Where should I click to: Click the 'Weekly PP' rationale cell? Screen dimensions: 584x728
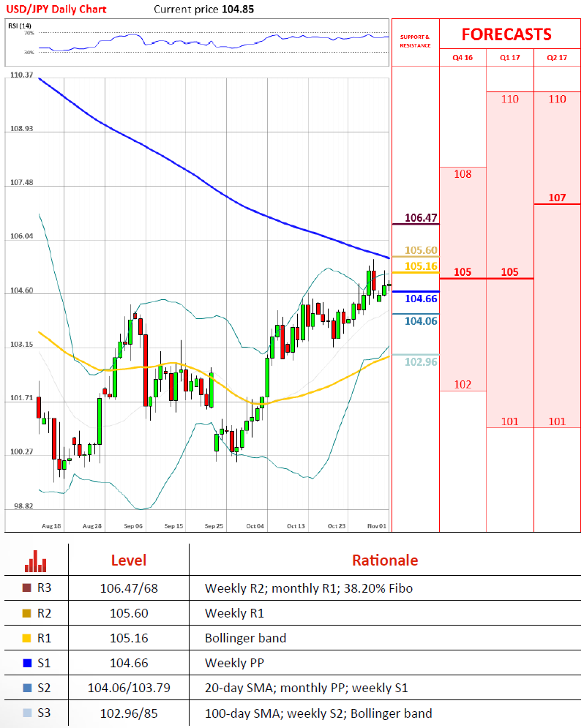point(234,663)
